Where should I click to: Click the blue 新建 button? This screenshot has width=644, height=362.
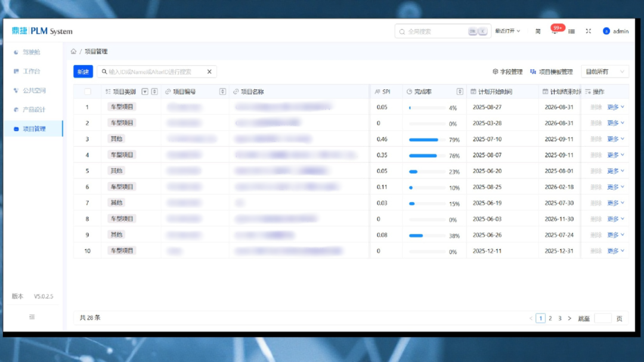(83, 72)
